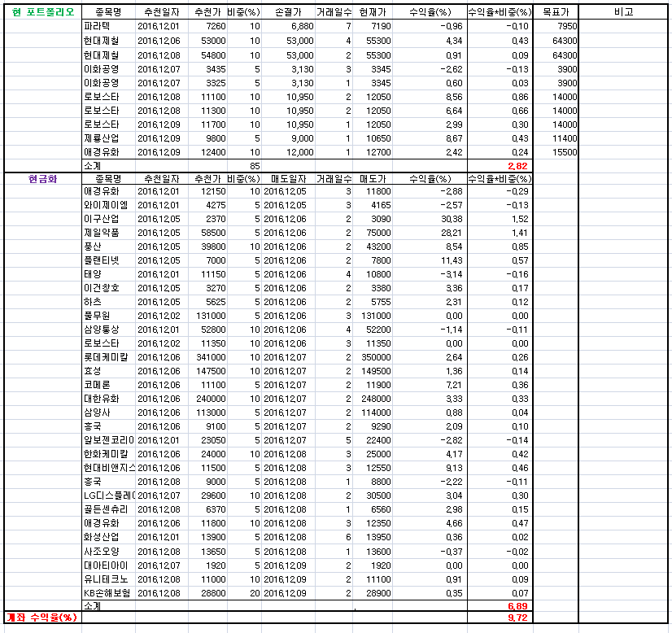Image resolution: width=672 pixels, height=633 pixels.
Task: Select the sell price cell '75000'
Action: coord(378,233)
